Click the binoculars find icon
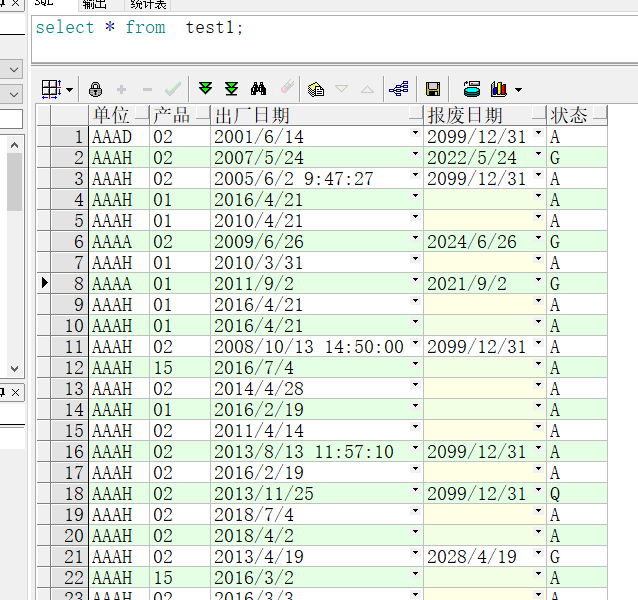 point(258,88)
